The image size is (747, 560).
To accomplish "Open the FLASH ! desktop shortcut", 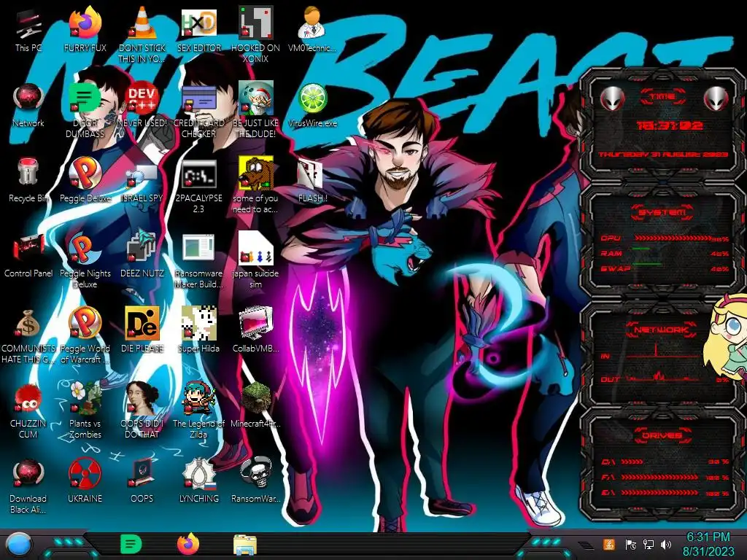I will tap(312, 181).
